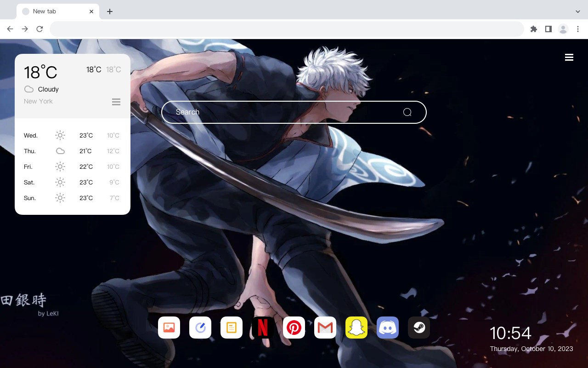
Task: Click Thursday's low of 12°C
Action: pos(113,151)
